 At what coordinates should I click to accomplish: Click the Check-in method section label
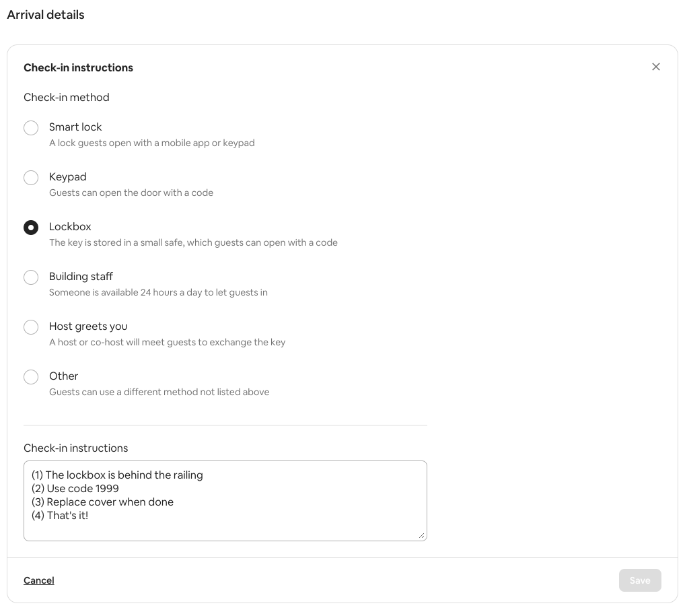[66, 98]
